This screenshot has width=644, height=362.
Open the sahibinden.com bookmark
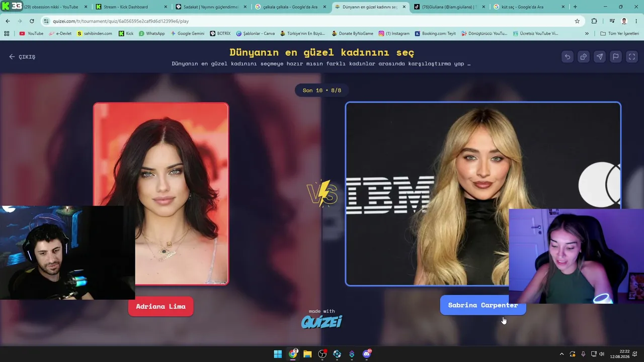pyautogui.click(x=95, y=34)
